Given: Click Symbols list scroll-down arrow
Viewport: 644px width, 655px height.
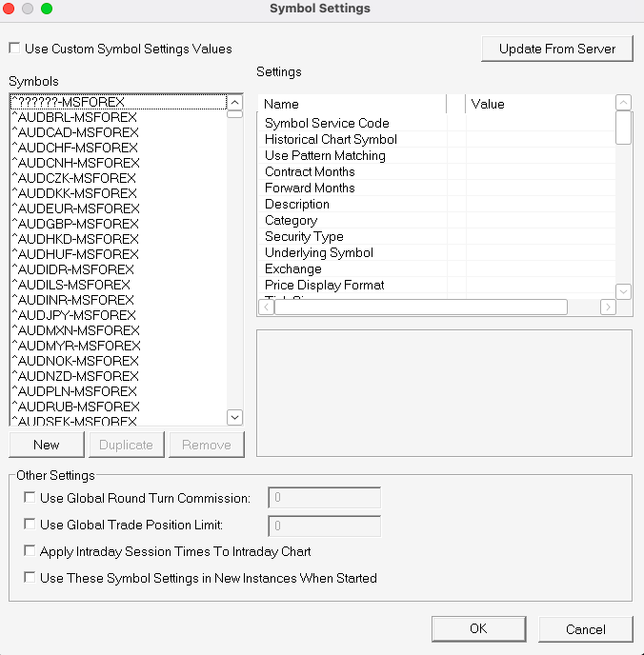Looking at the screenshot, I should [234, 417].
